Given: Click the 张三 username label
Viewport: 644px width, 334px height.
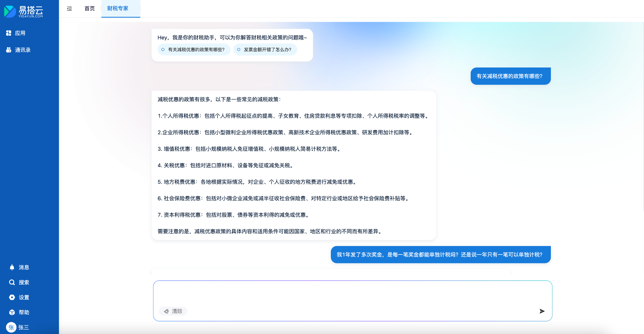Looking at the screenshot, I should click(x=24, y=327).
